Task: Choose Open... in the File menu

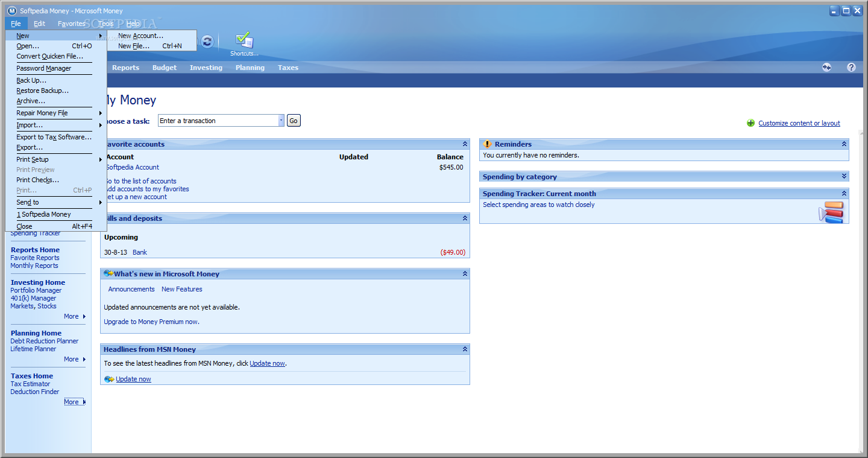Action: (x=55, y=46)
